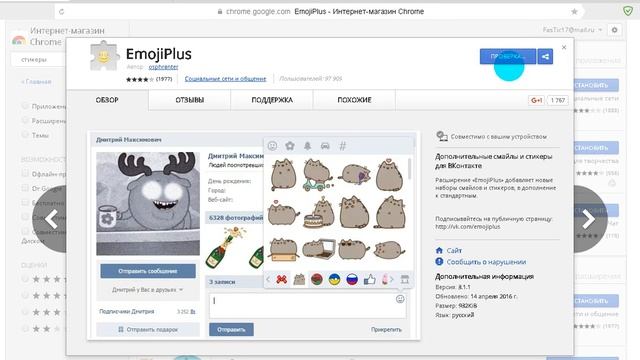Click Отправить подарок in the profile screenshot
Viewport: 640px width, 360px height.
click(x=148, y=329)
